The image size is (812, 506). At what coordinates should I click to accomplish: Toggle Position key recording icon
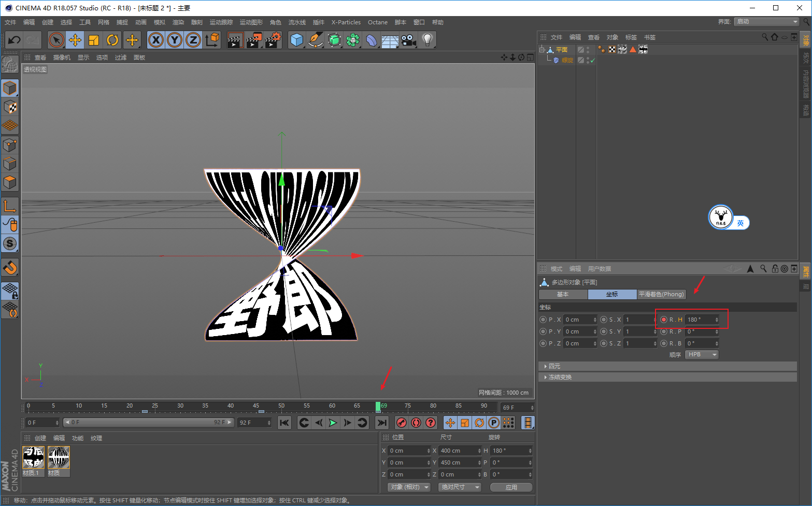pos(450,423)
